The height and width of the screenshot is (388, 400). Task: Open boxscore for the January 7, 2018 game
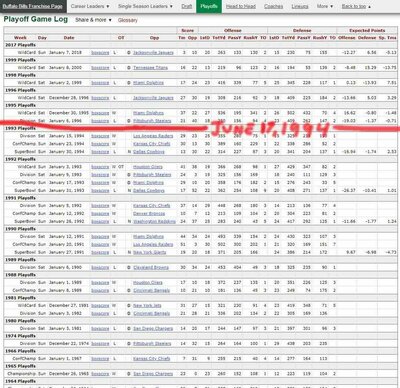click(x=100, y=53)
